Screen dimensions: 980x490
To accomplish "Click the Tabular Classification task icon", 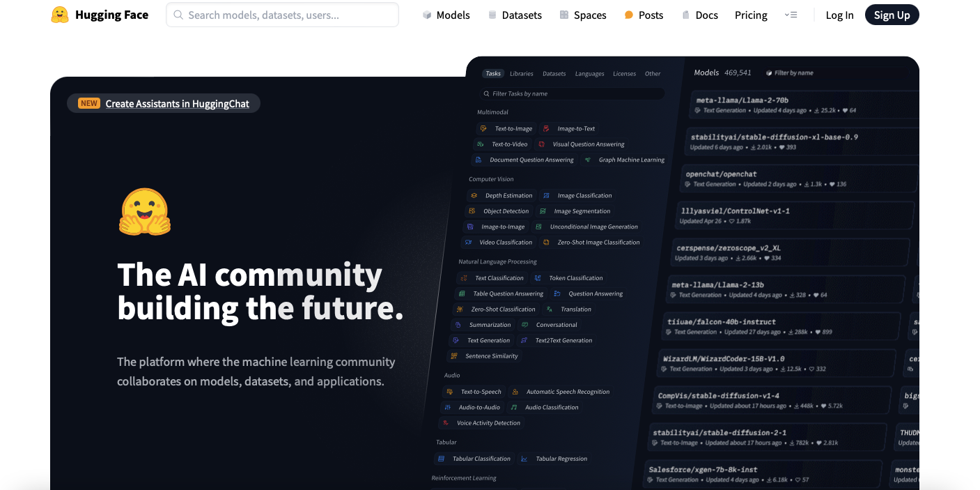I will pos(441,459).
